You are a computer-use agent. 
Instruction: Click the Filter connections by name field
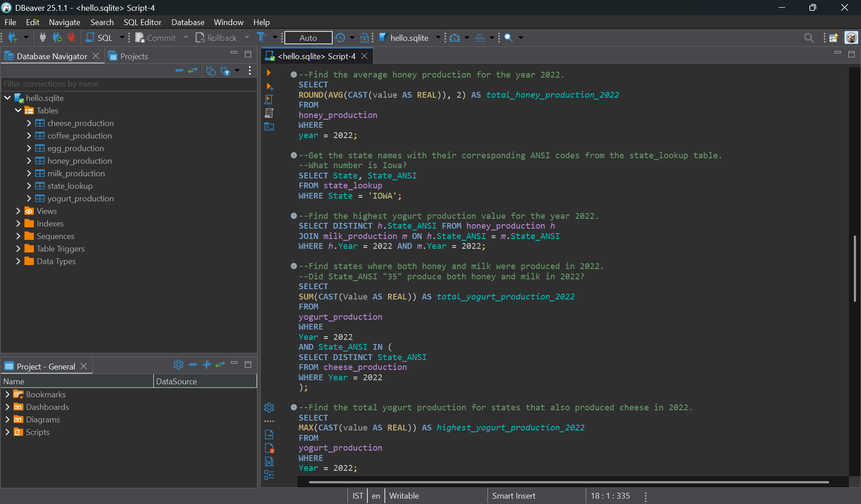(x=128, y=84)
